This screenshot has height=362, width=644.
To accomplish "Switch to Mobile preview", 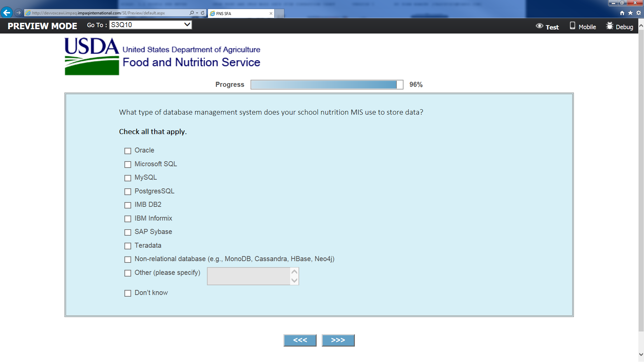I will point(583,26).
